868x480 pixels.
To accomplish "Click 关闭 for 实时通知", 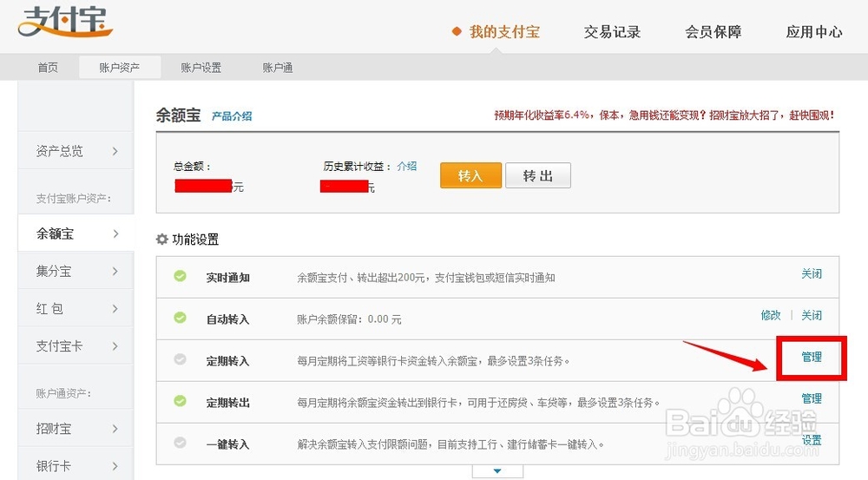I will (x=812, y=273).
